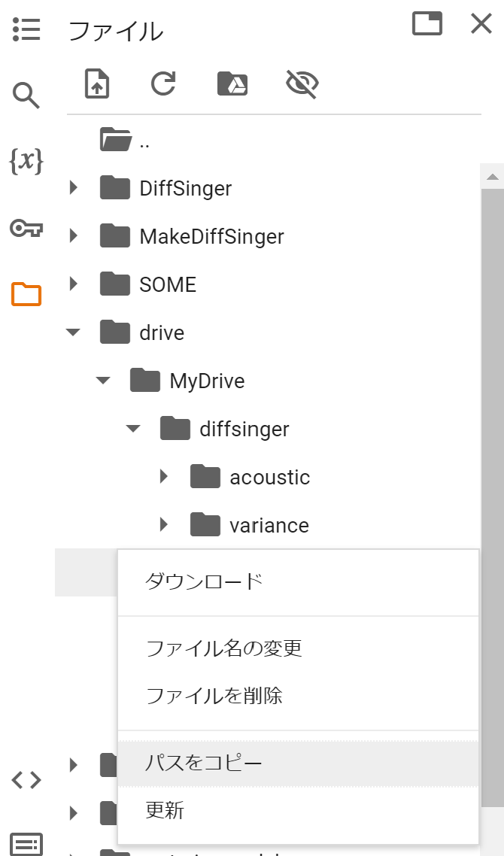504x856 pixels.
Task: Click the upload file icon
Action: point(97,83)
